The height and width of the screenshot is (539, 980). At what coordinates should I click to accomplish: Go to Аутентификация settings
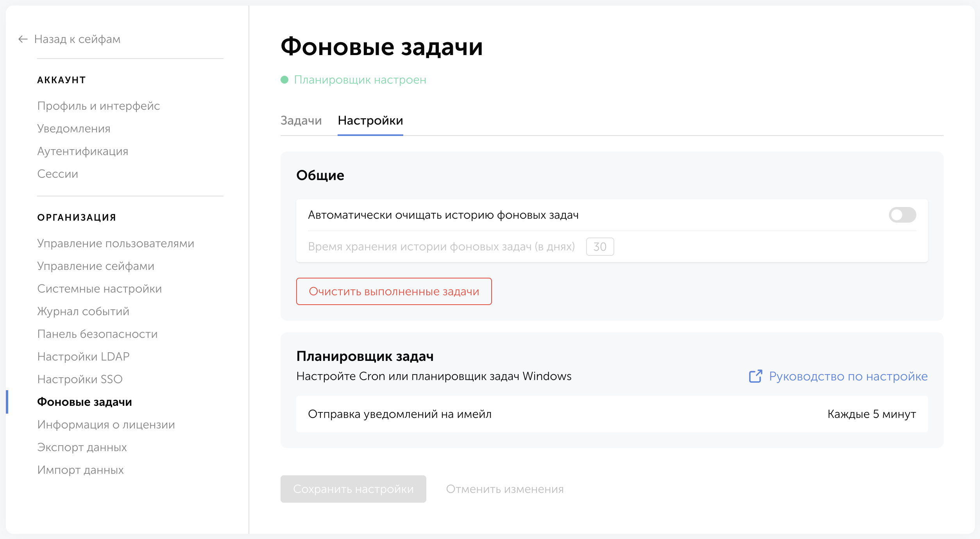point(83,151)
